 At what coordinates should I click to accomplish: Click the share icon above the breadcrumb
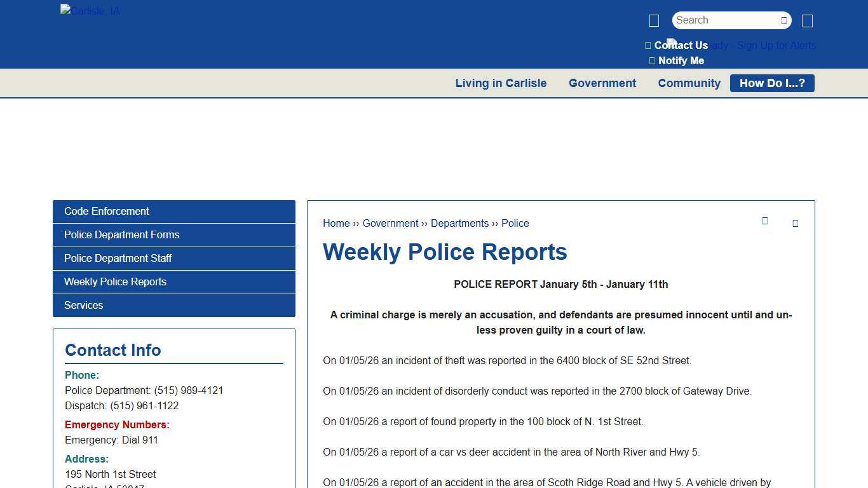click(x=765, y=220)
